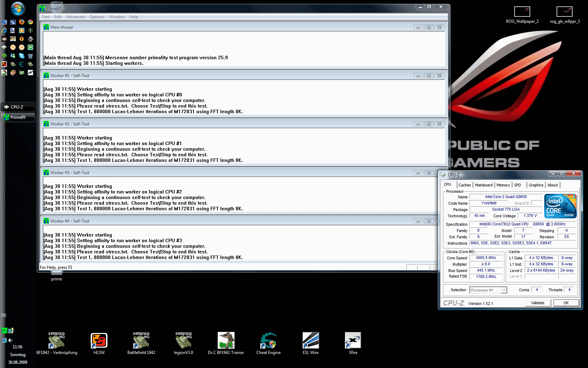Open the Test menu in Prime95
Viewport: 588px width, 368px height.
point(45,17)
